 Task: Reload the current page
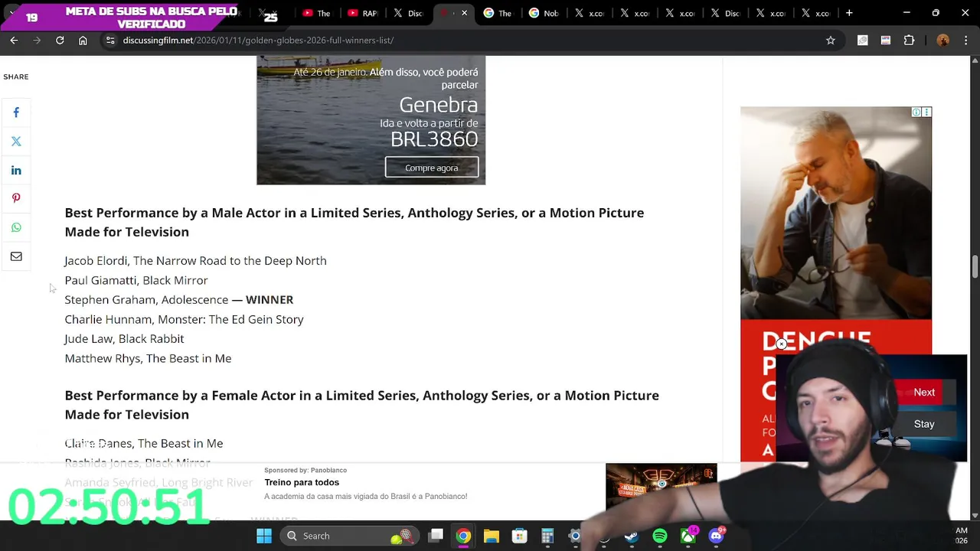(60, 40)
